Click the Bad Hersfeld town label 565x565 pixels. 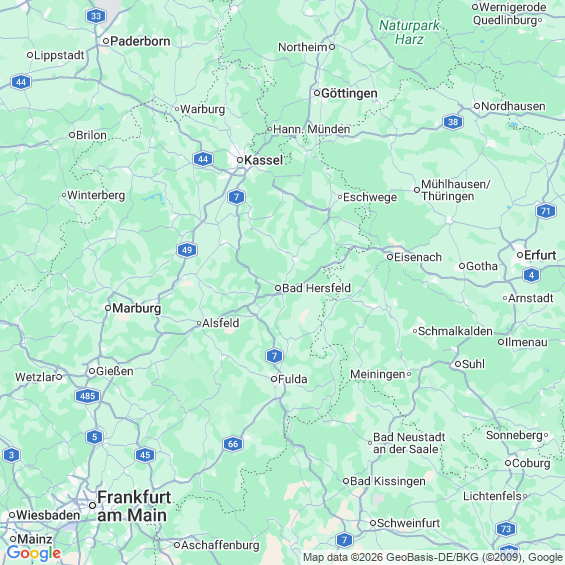[316, 288]
